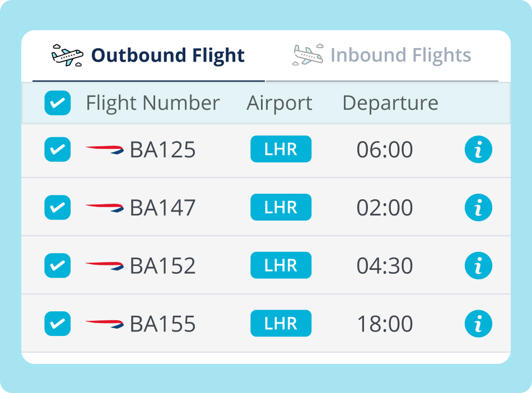Toggle the select-all checkbox in the header row
Screen dimensions: 532x393
coord(57,103)
